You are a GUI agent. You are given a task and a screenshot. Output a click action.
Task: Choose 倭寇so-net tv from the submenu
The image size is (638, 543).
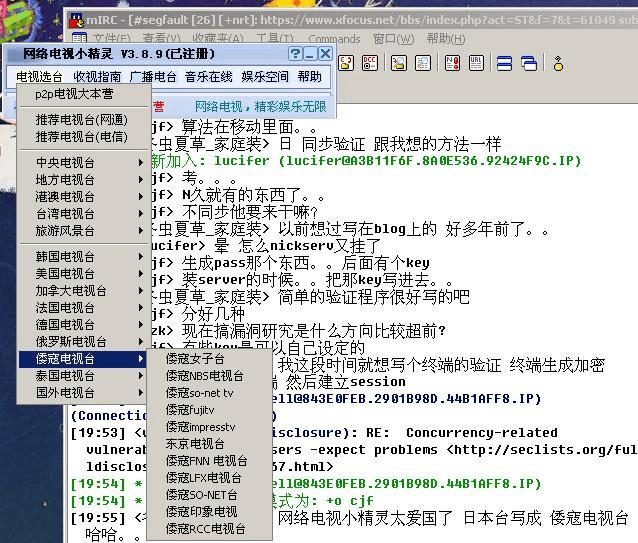[210, 393]
